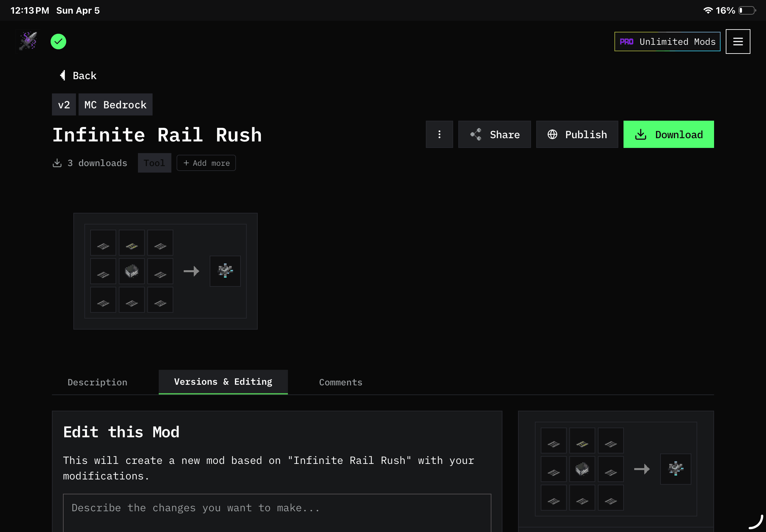
Task: Open the Comments tab
Action: 340,382
